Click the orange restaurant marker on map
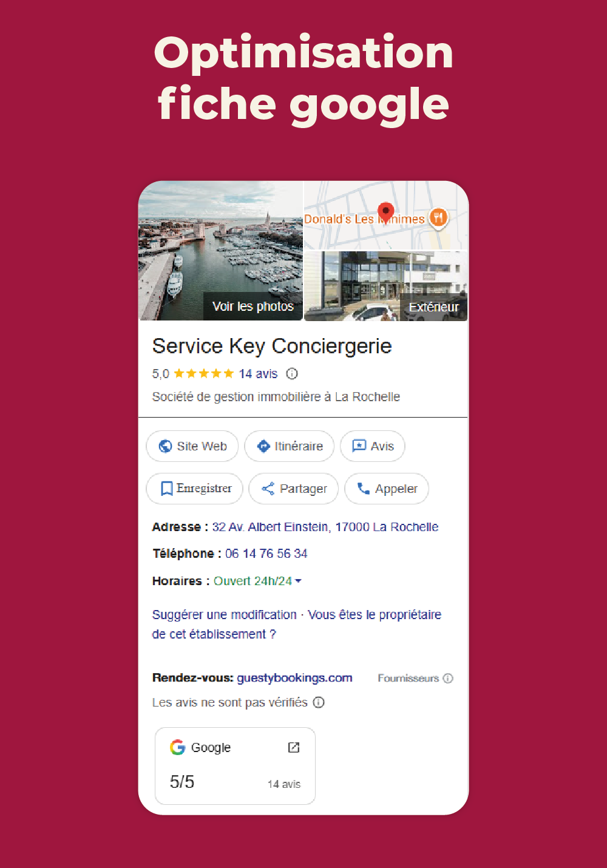Screen dimensions: 607x868 coord(438,217)
